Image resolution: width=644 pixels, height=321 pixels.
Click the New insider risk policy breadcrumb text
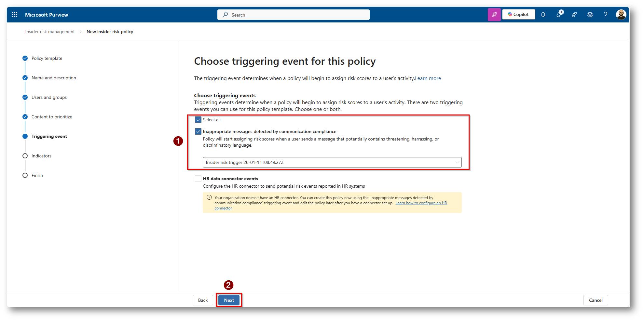(x=110, y=32)
